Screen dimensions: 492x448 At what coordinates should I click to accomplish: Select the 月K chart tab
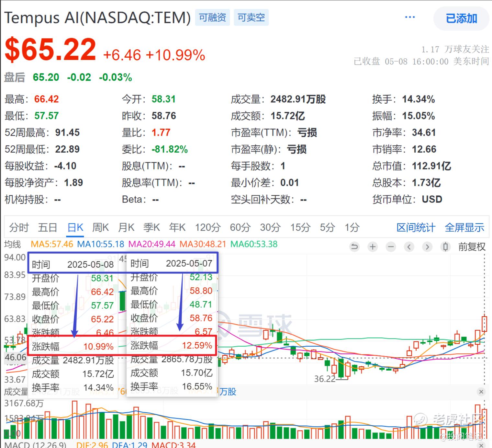126,228
